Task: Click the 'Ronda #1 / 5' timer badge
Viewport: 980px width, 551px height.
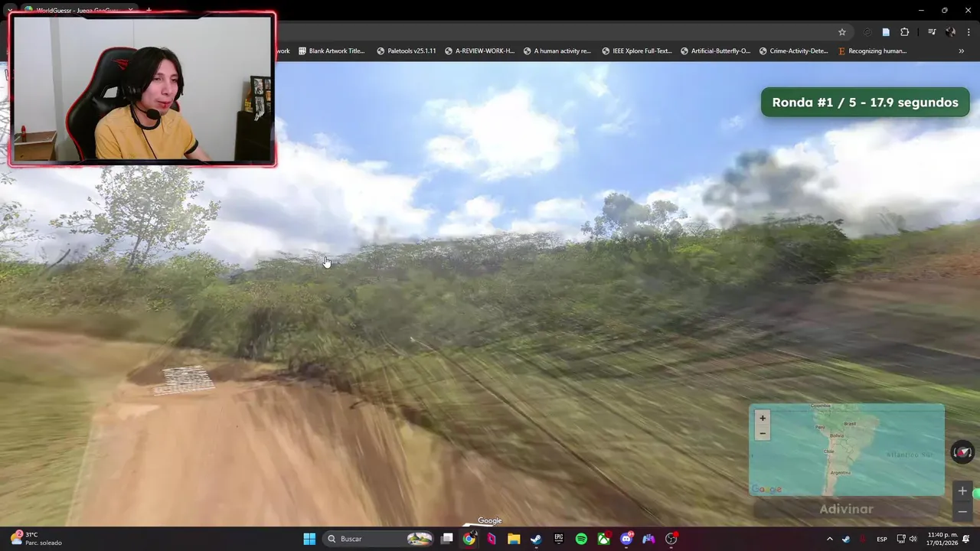Action: (x=865, y=103)
